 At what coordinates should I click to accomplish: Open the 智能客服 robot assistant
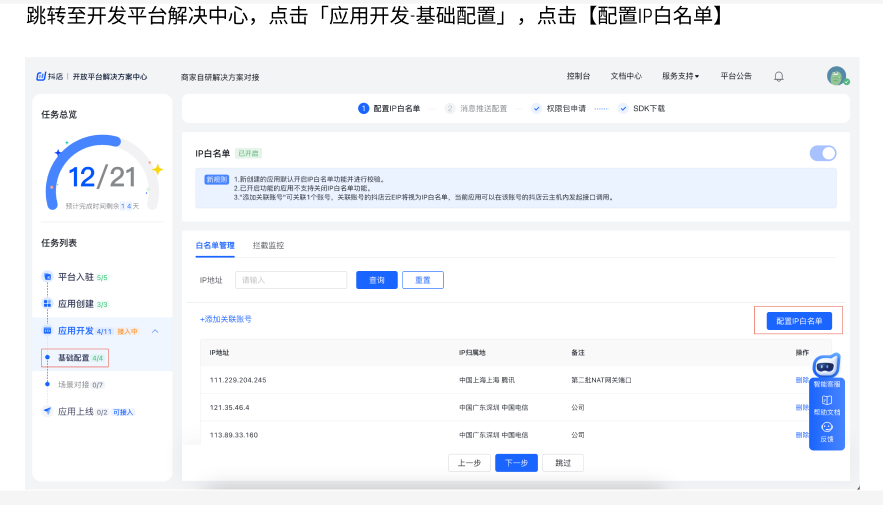(x=826, y=367)
